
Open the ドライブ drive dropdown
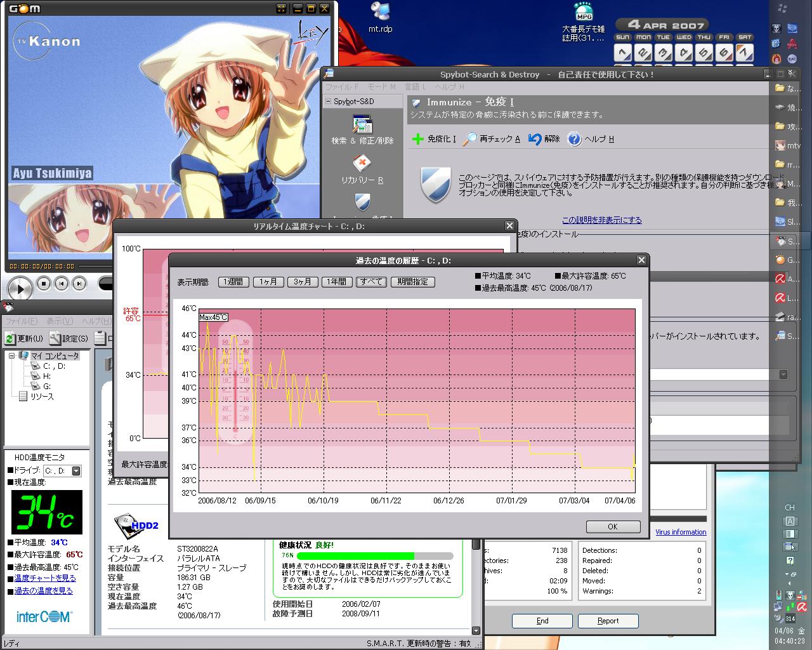click(76, 471)
